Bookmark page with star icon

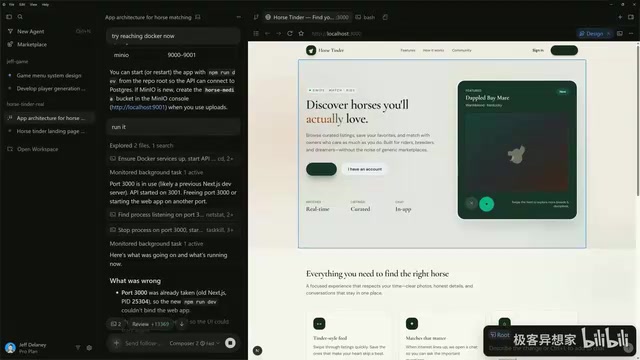[301, 33]
